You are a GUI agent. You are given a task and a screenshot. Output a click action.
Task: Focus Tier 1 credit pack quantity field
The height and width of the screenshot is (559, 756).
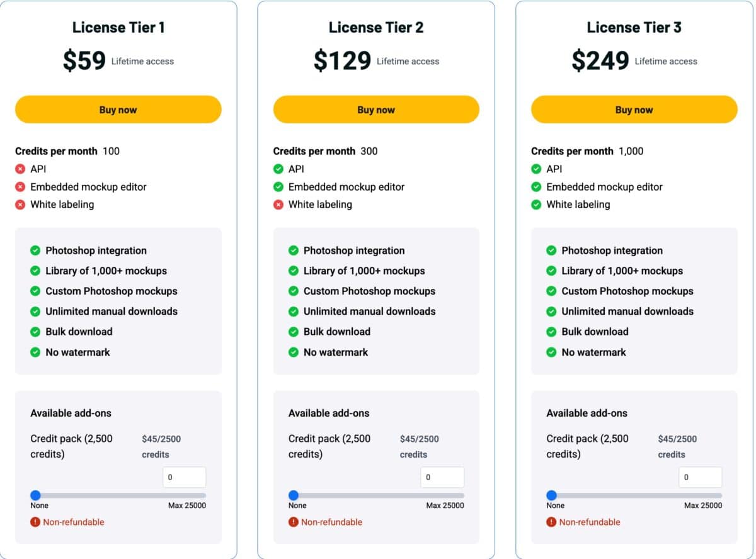click(x=184, y=477)
